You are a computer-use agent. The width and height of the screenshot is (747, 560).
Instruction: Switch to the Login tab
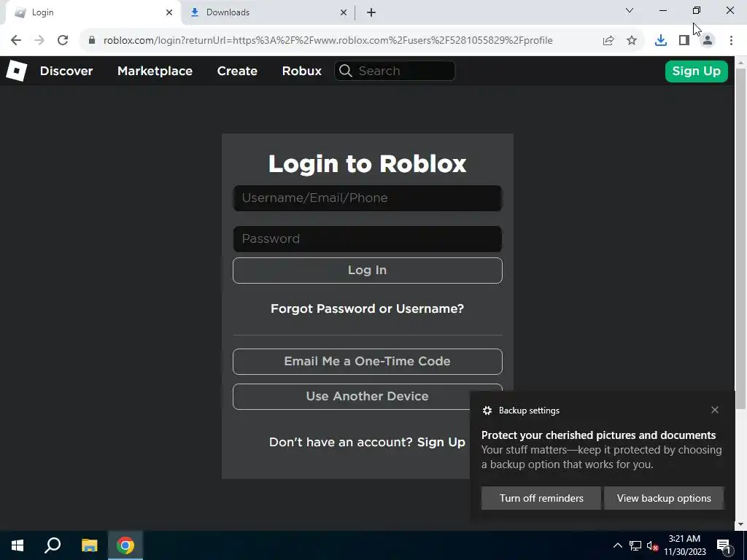point(93,12)
